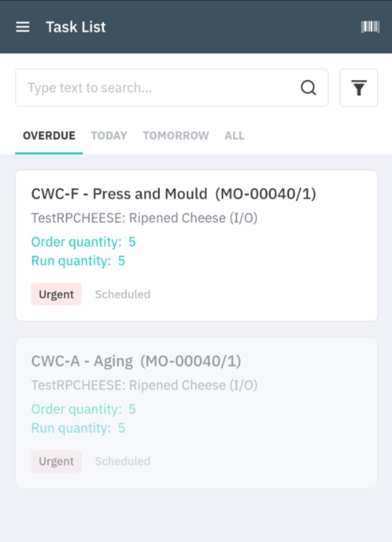Click Urgent badge on Aging card
Viewport: 392px width, 542px height.
(56, 461)
